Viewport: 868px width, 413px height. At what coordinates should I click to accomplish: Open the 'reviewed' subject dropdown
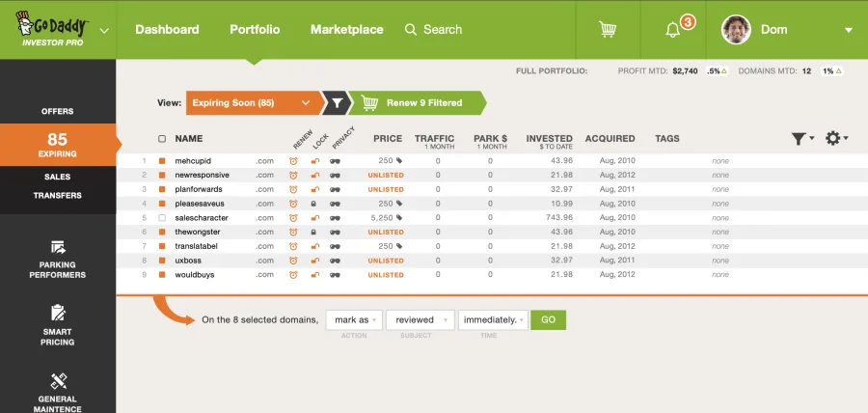coord(420,320)
